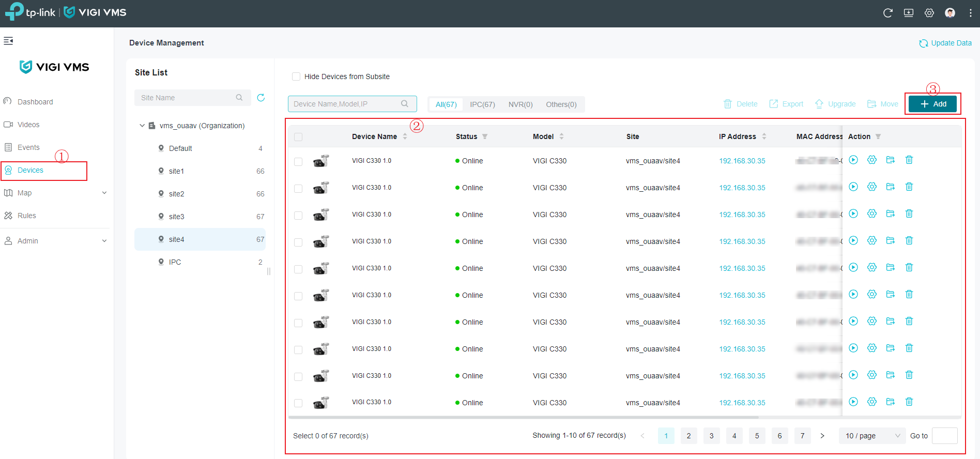Open the vertical three-dot menu in top bar
The image size is (980, 459).
(971, 13)
